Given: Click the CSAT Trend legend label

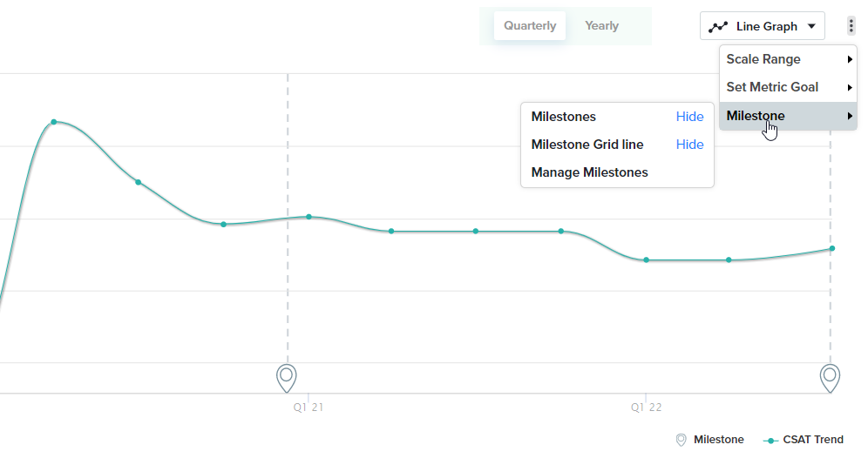Looking at the screenshot, I should coord(813,440).
